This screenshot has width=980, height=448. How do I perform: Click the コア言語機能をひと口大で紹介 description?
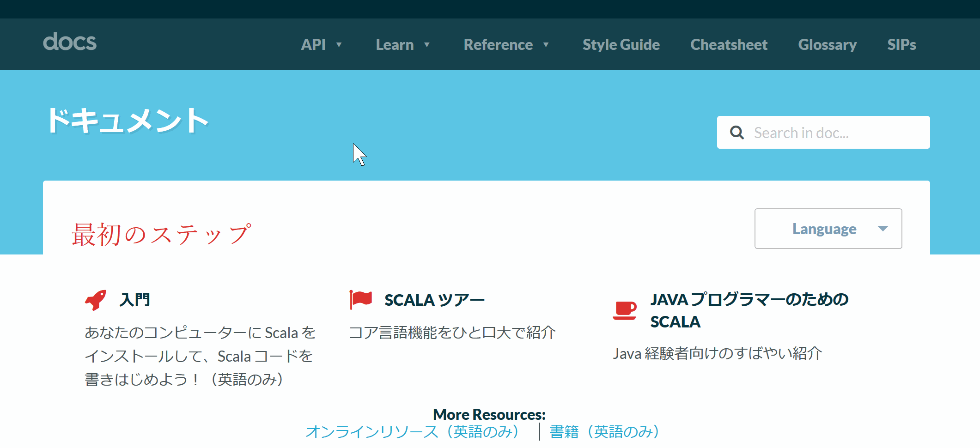[x=452, y=333]
